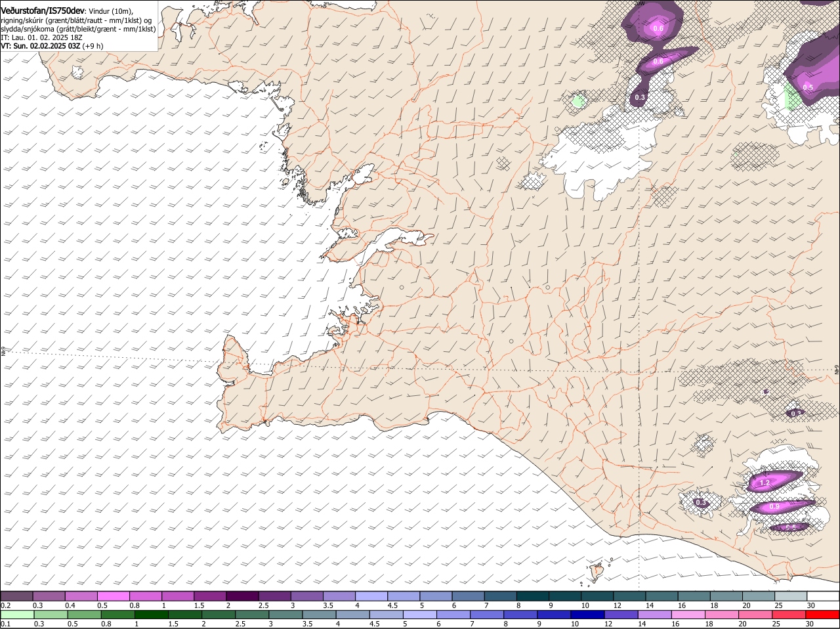Click the '0.1' label in the bottom legend
The image size is (840, 629).
click(x=5, y=624)
